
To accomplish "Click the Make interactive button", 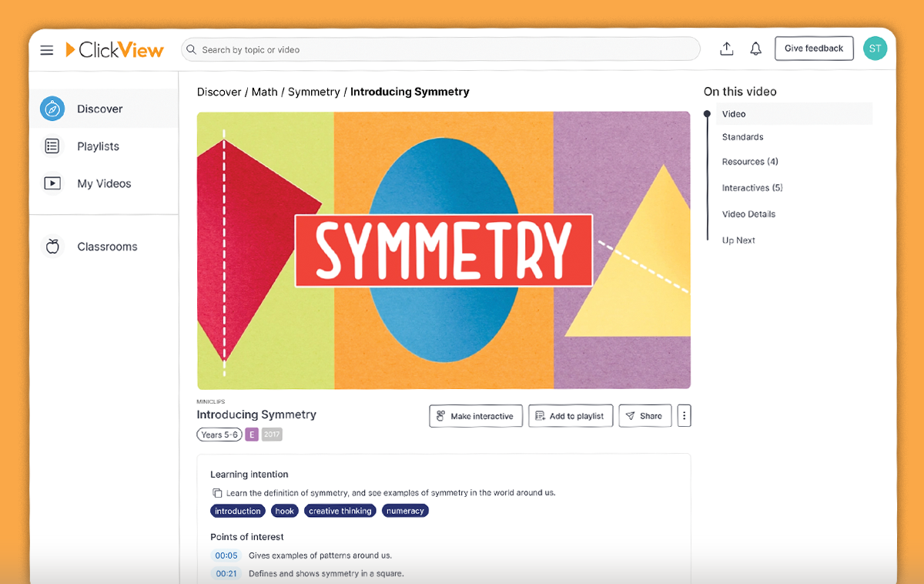I will tap(476, 416).
